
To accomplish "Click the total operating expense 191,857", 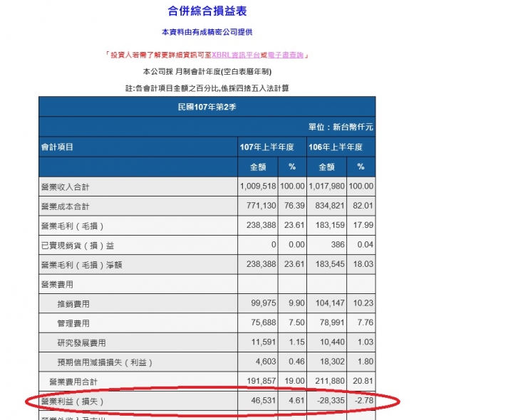I will [x=261, y=381].
